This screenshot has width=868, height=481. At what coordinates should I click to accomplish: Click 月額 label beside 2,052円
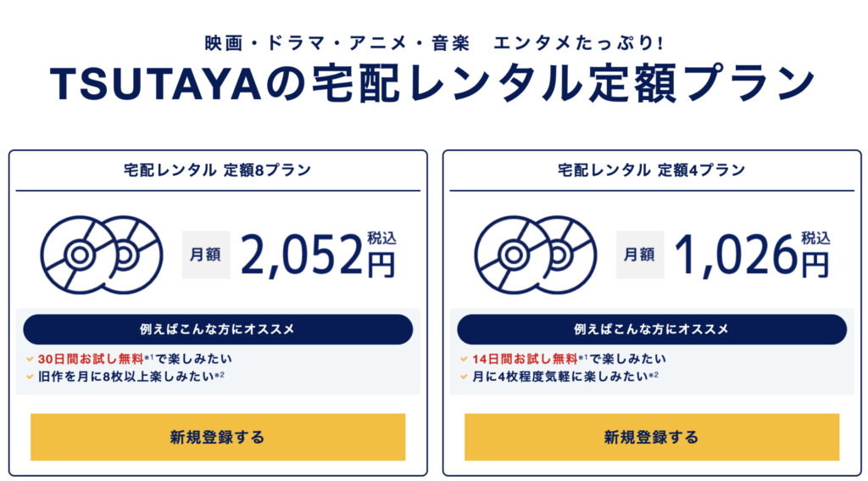pyautogui.click(x=206, y=254)
